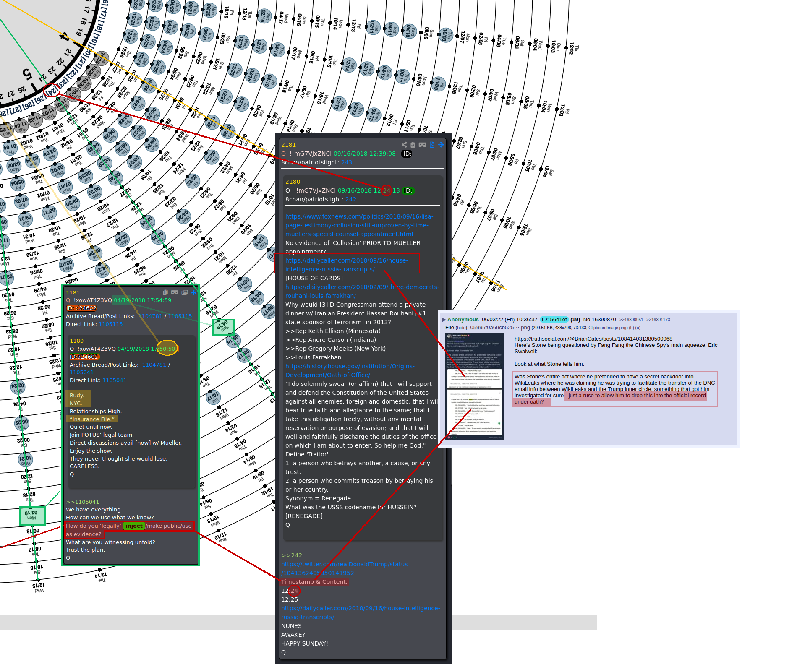Viewport: 797px width, 672px height.
Task: Click the green >>1105041 quote reference
Action: (x=83, y=502)
